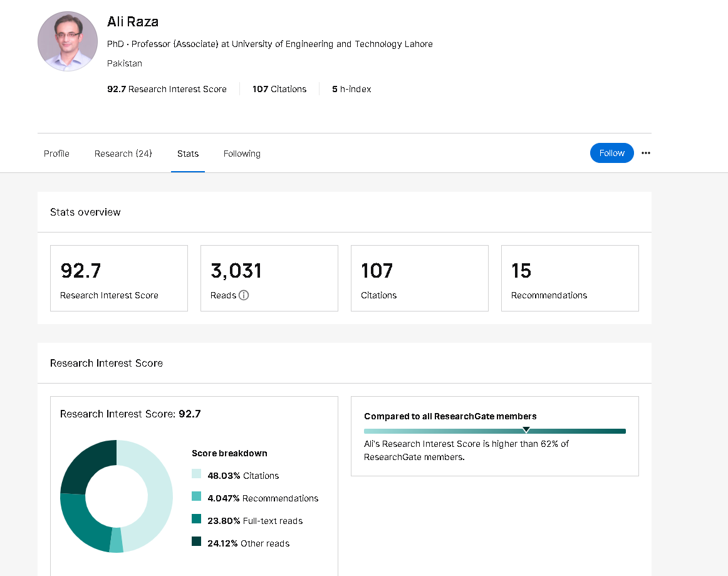The image size is (728, 576).
Task: Select the Stats tab
Action: coord(188,154)
